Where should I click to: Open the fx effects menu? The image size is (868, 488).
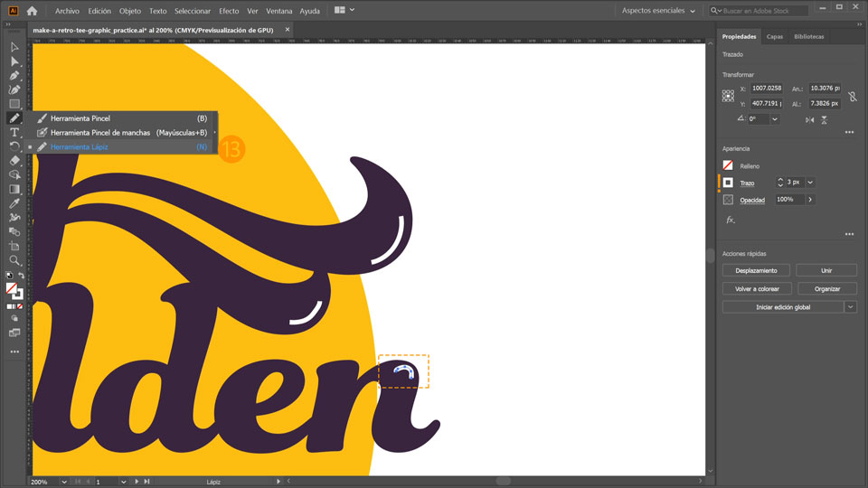pyautogui.click(x=731, y=220)
